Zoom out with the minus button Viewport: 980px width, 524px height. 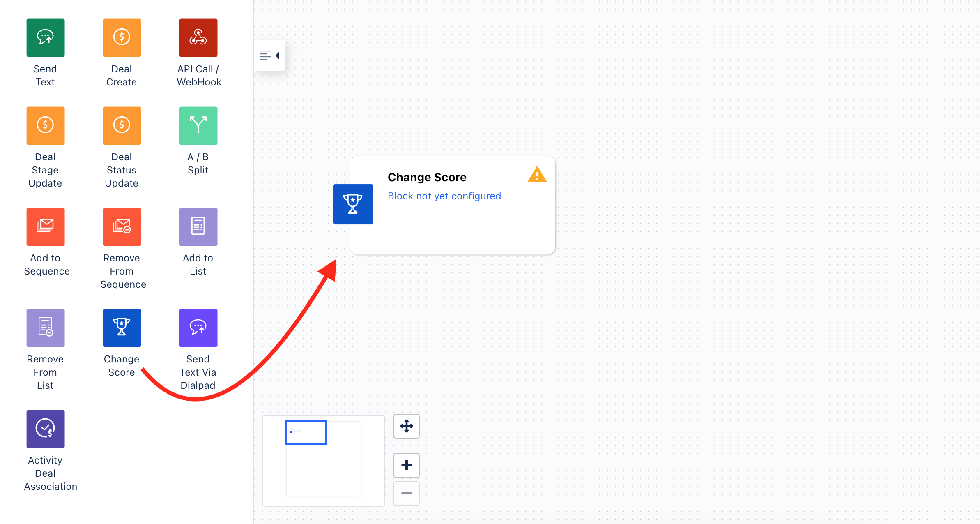[x=407, y=493]
